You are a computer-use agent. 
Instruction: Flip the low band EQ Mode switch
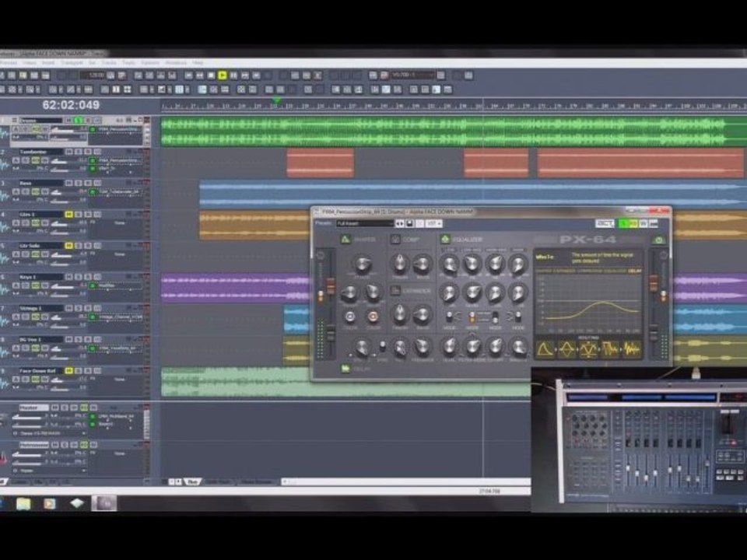click(x=449, y=317)
